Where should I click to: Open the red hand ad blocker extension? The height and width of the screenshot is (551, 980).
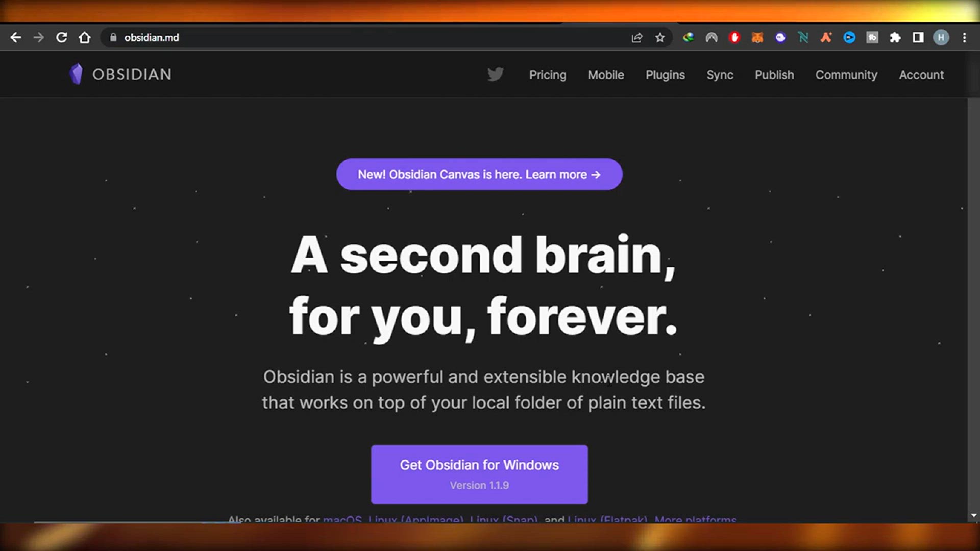coord(734,37)
